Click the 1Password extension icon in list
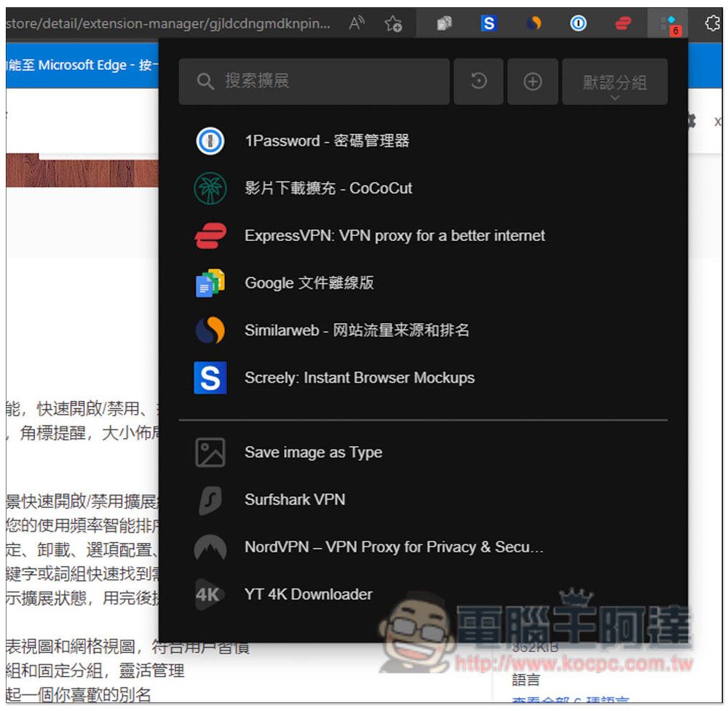This screenshot has height=711, width=728. pos(210,140)
